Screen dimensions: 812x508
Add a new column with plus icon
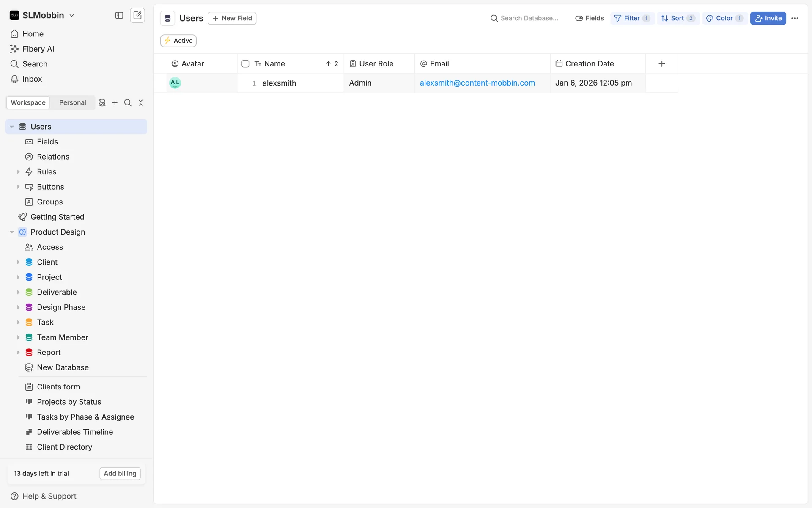pos(662,64)
